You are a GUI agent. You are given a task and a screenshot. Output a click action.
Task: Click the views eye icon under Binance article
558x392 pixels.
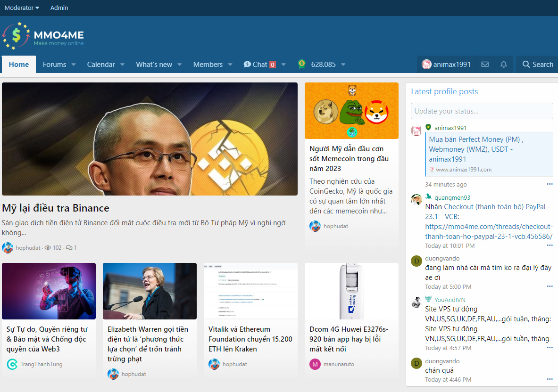click(x=48, y=248)
